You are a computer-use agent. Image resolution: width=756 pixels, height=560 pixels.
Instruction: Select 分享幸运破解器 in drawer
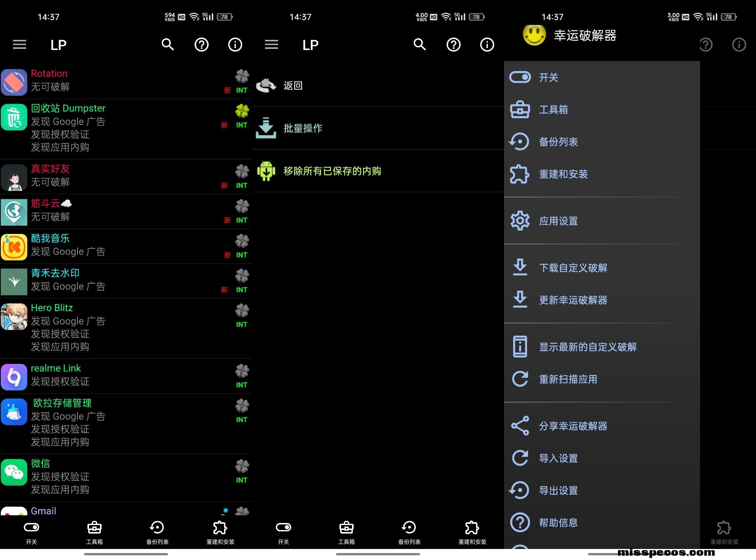coord(602,426)
